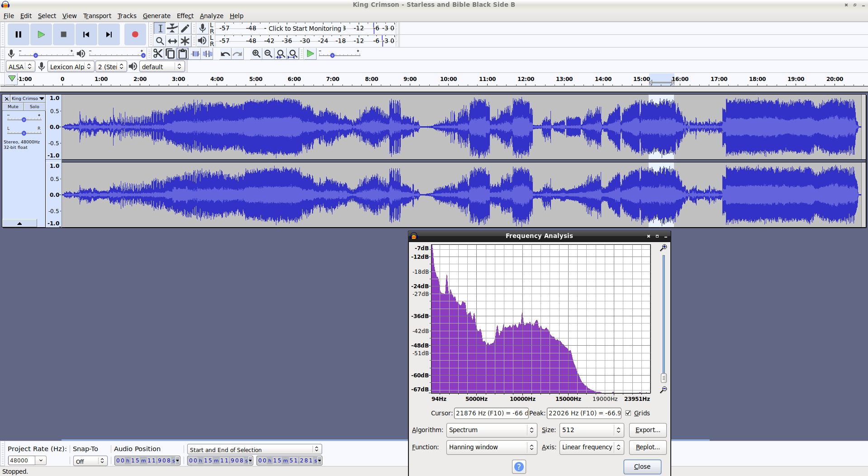Open the File menu
This screenshot has height=476, width=868.
[x=9, y=16]
